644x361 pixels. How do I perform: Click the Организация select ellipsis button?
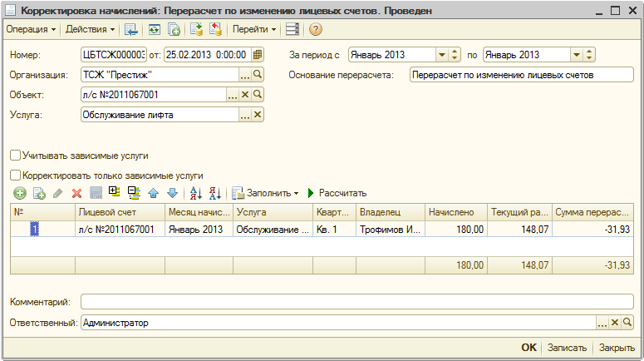(x=245, y=75)
